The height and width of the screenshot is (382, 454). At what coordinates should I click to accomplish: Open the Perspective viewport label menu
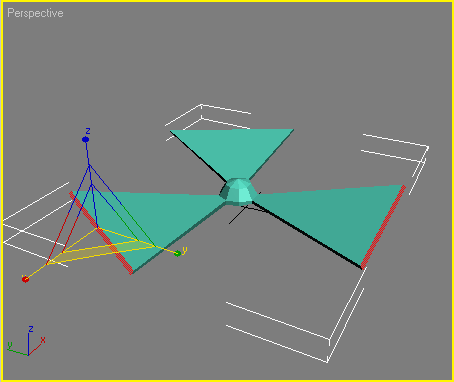point(35,13)
